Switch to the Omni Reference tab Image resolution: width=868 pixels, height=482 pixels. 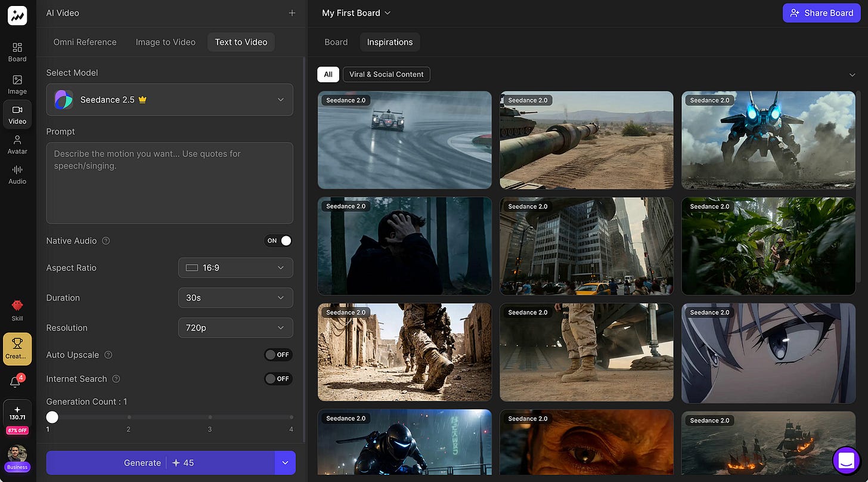click(x=85, y=42)
